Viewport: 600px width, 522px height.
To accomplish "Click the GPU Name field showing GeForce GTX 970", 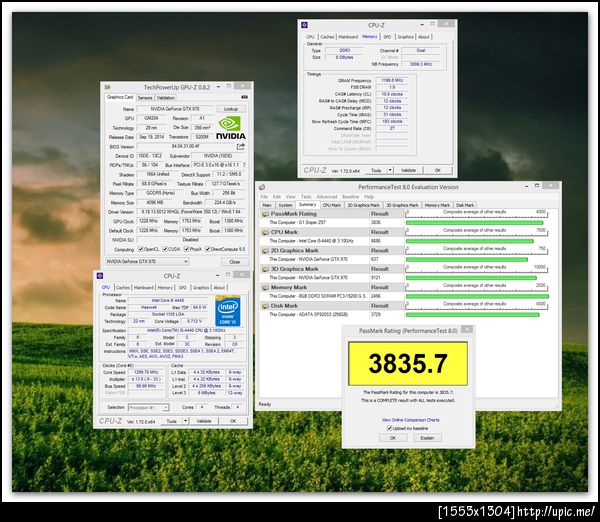I will [x=175, y=109].
